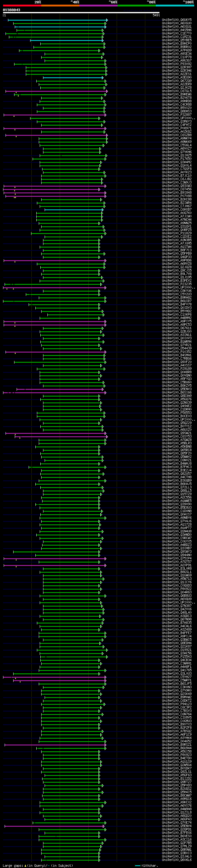The width and height of the screenshot is (197, 868).
Task: Open hit UniRef100_Q6UKY5
Action: [177, 20]
